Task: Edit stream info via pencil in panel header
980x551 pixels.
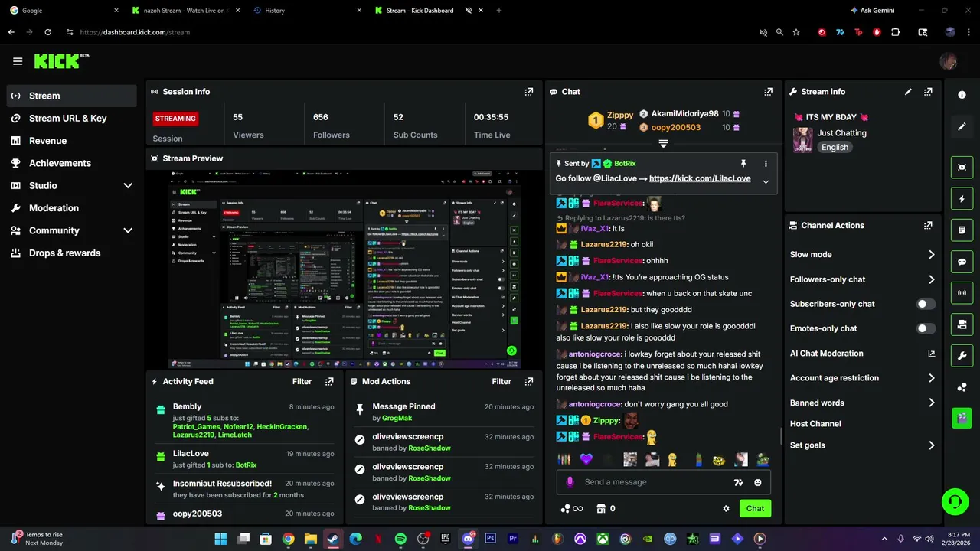Action: (908, 92)
